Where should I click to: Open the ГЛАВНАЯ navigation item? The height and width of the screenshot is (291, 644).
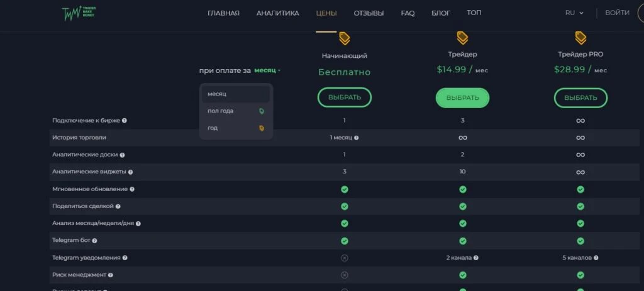(223, 13)
